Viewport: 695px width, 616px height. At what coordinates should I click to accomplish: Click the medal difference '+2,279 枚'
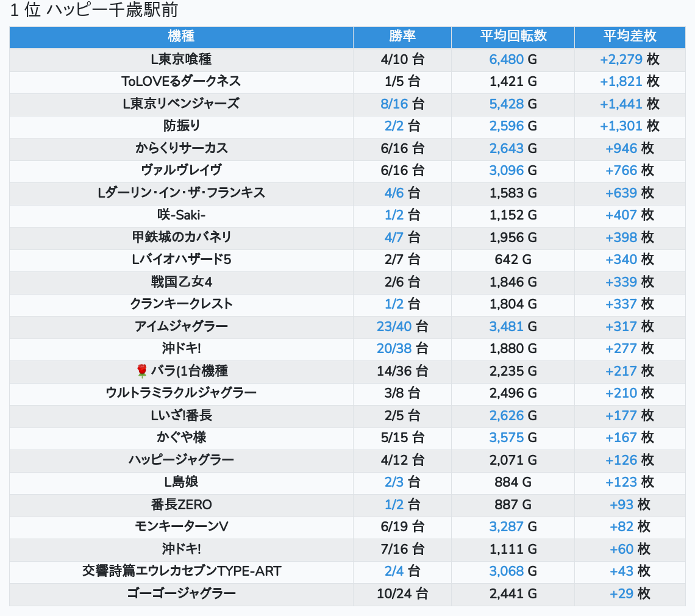point(629,59)
